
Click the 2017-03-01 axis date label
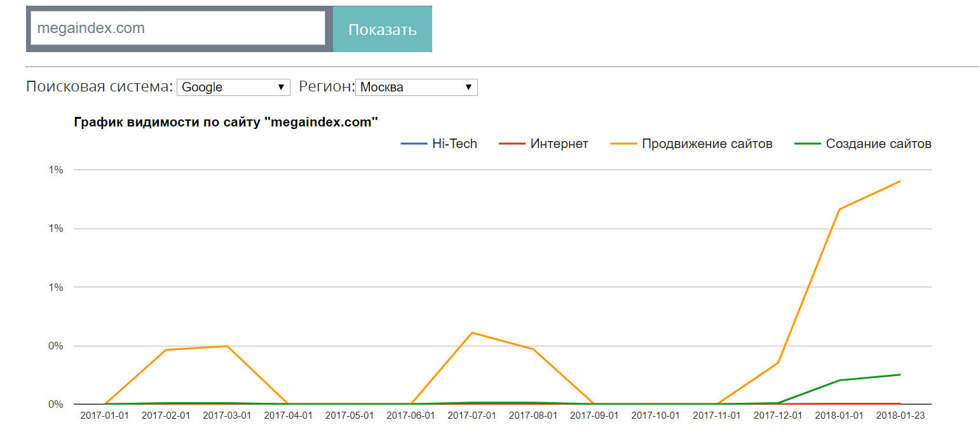[227, 416]
